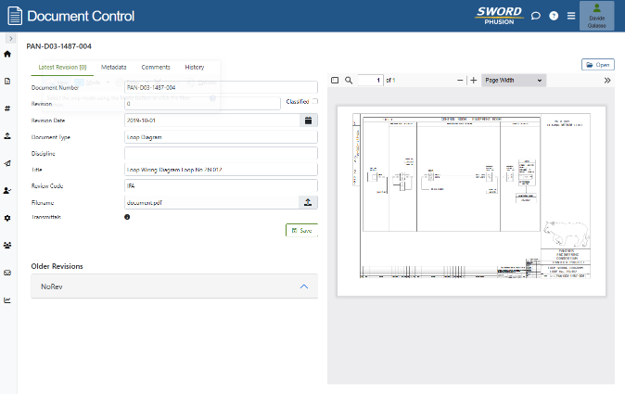Save the document revision

click(302, 230)
